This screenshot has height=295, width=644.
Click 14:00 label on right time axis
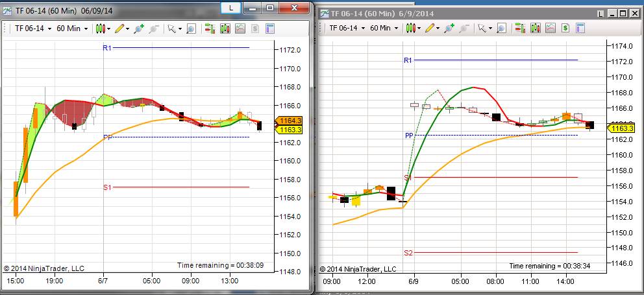coord(565,282)
